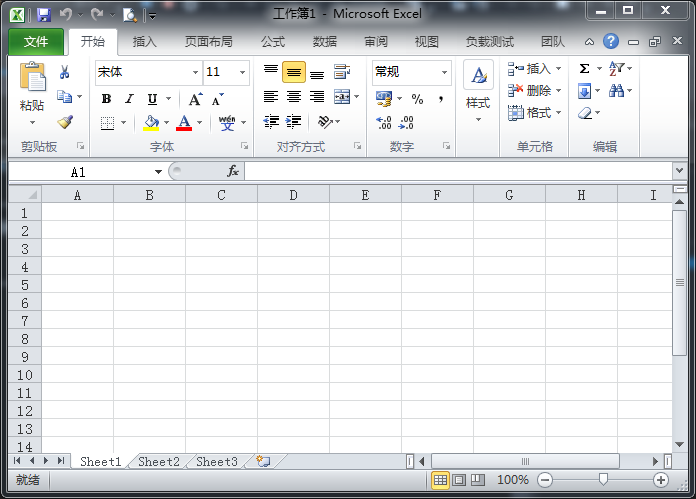Switch to the 数据 tab
The width and height of the screenshot is (696, 499).
click(x=324, y=42)
